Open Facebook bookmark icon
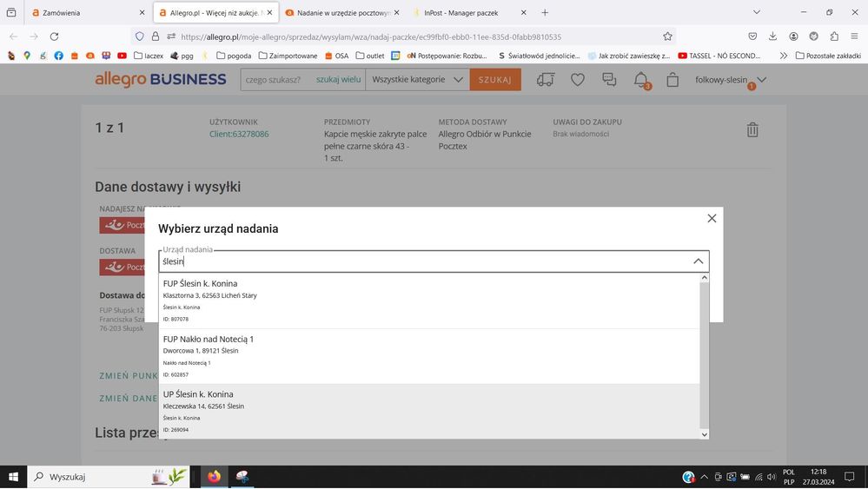 pos(59,56)
